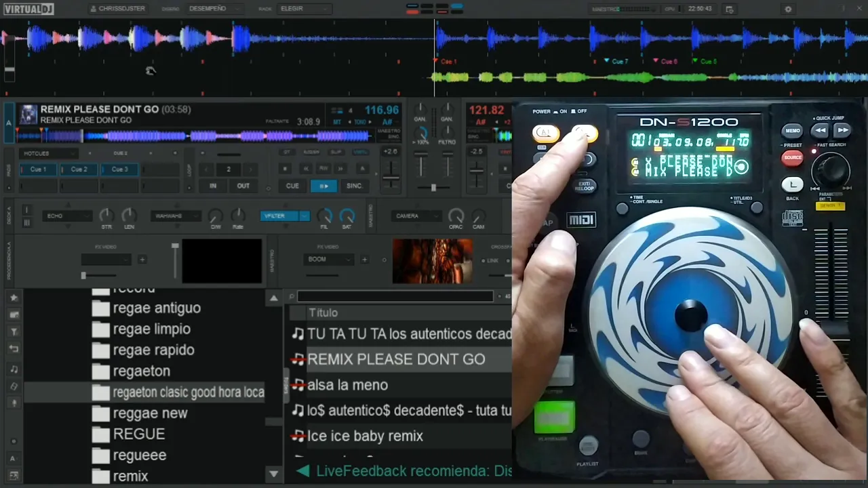Open the settings gear icon in top bar
This screenshot has width=868, height=488.
(788, 9)
